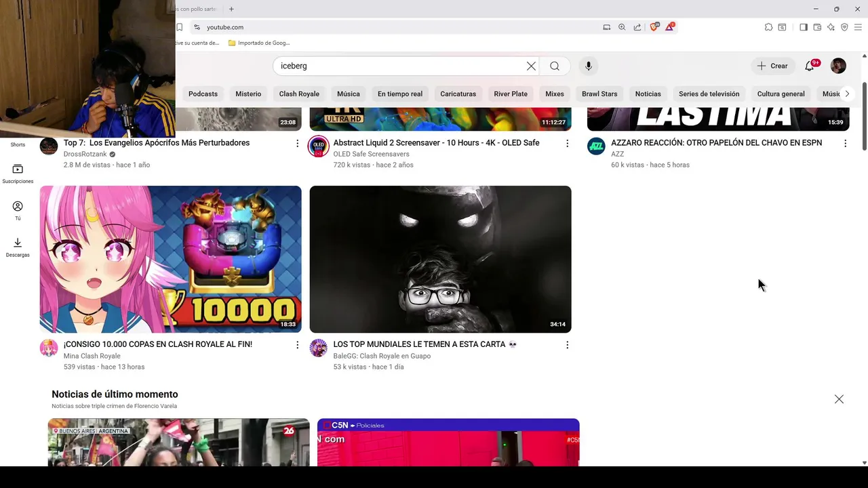Open Abstract Liquid 2 Screensaver title link
The height and width of the screenshot is (488, 868).
click(436, 143)
